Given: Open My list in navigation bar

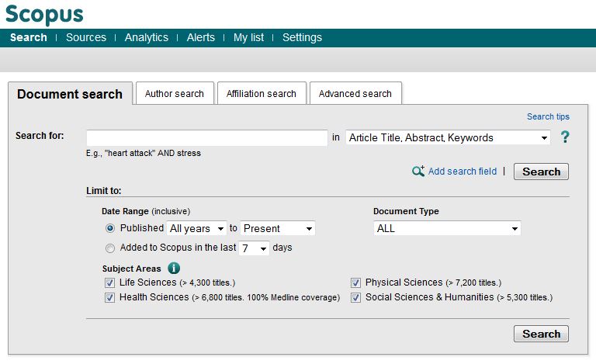Looking at the screenshot, I should click(248, 37).
